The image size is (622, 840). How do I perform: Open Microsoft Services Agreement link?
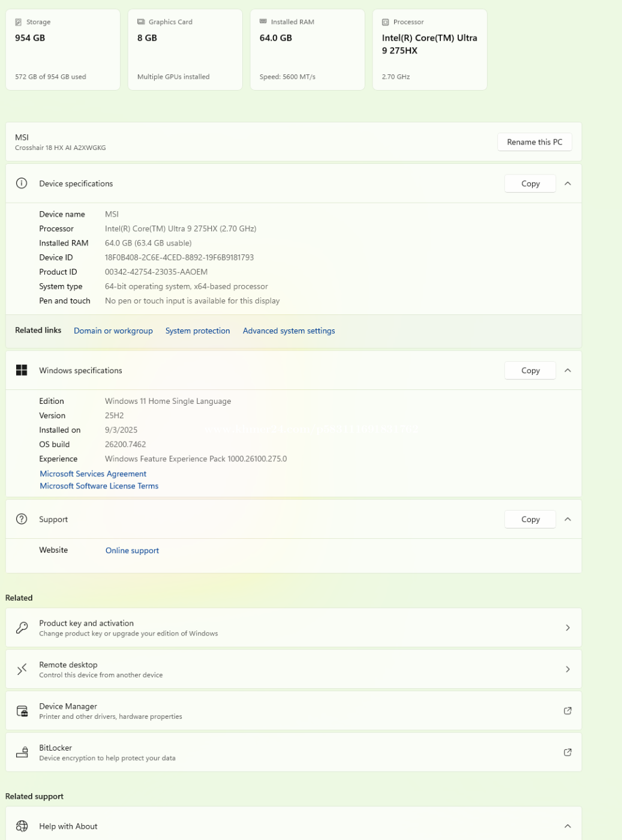click(93, 473)
